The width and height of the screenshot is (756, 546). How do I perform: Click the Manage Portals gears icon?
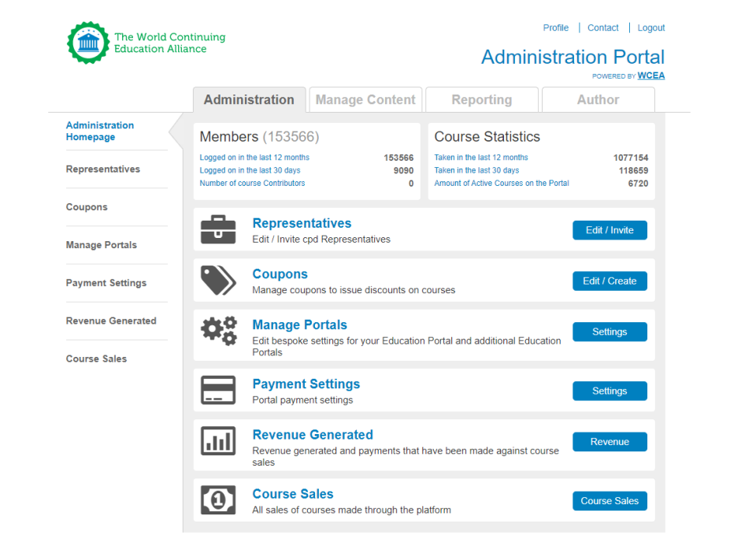point(219,331)
